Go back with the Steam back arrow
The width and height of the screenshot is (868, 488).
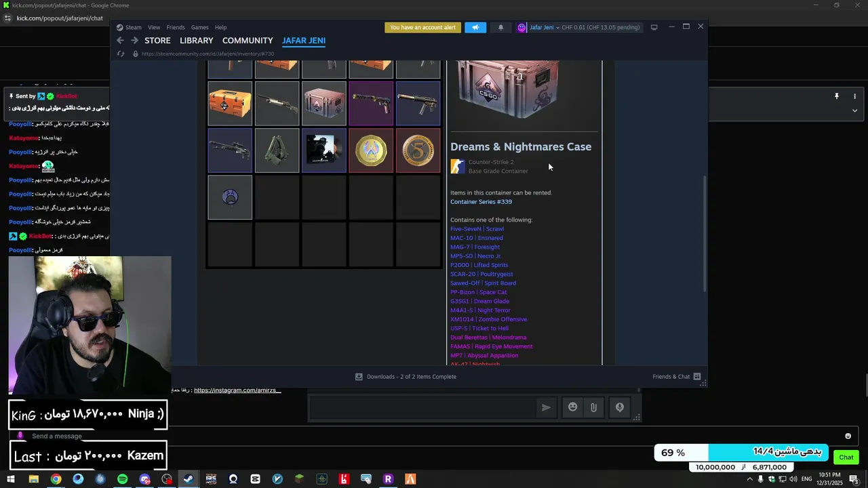(x=120, y=41)
